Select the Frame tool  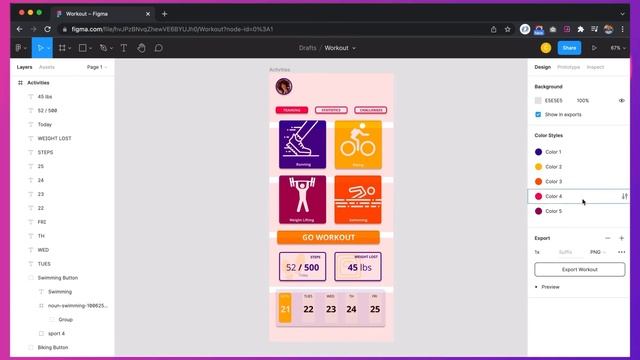coord(62,48)
